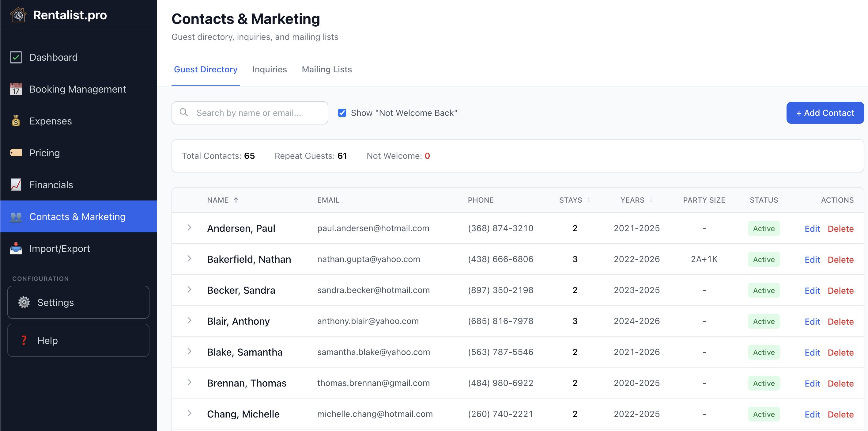Click the Import/Export inbox icon
The width and height of the screenshot is (868, 431).
[16, 249]
